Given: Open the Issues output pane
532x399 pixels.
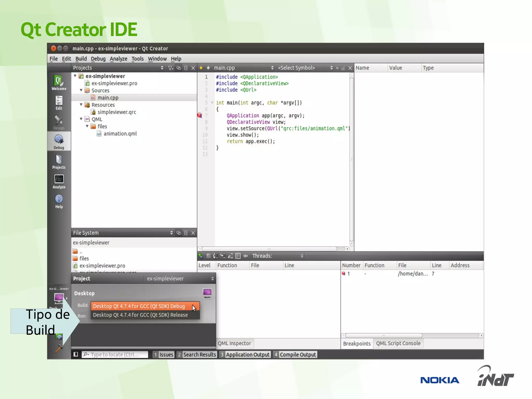Looking at the screenshot, I should (163, 355).
